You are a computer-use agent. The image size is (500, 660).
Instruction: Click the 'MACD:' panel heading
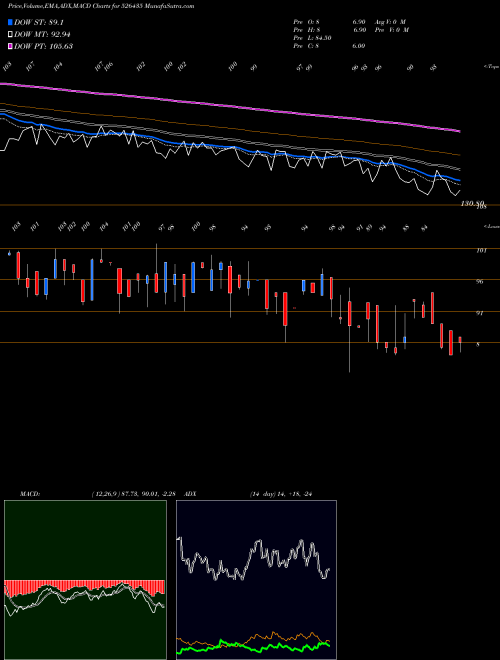pyautogui.click(x=29, y=494)
